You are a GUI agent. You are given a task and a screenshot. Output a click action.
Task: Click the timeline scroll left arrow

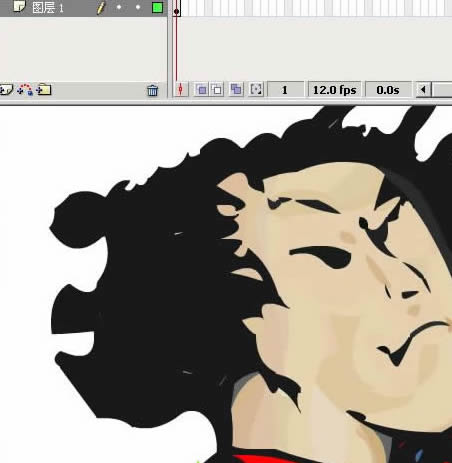[x=424, y=90]
